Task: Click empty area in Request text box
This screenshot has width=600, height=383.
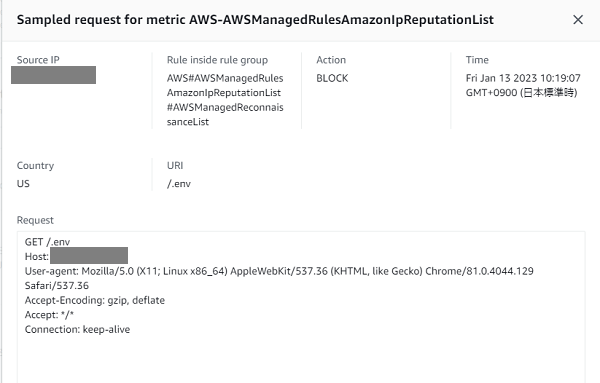Action: [x=301, y=360]
